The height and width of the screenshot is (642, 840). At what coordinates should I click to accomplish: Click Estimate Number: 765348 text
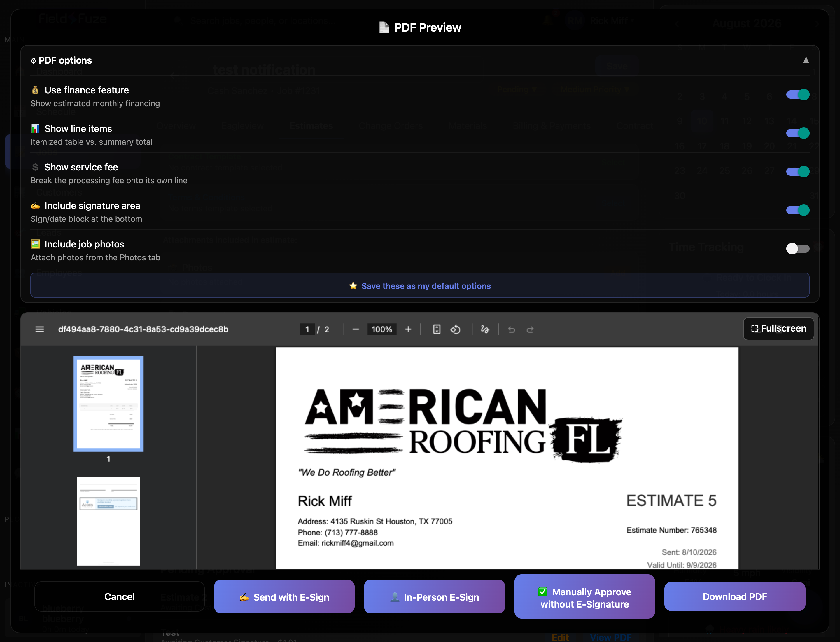pos(671,530)
